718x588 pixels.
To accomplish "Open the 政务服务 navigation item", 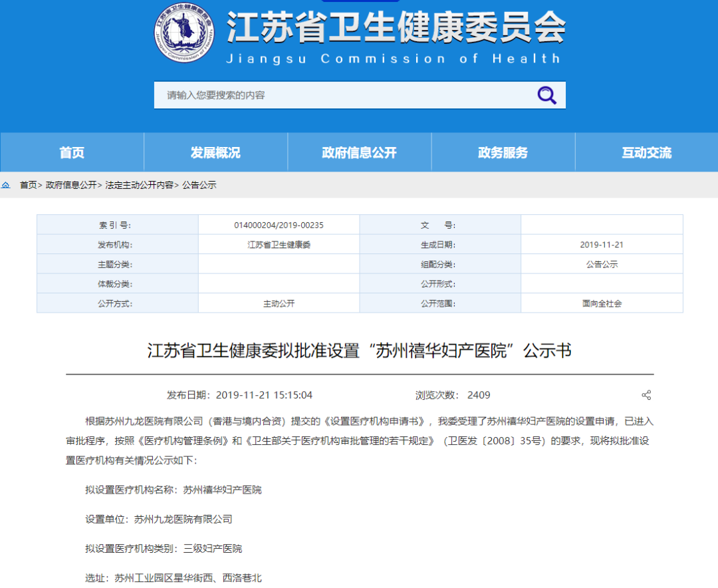I will click(x=503, y=152).
